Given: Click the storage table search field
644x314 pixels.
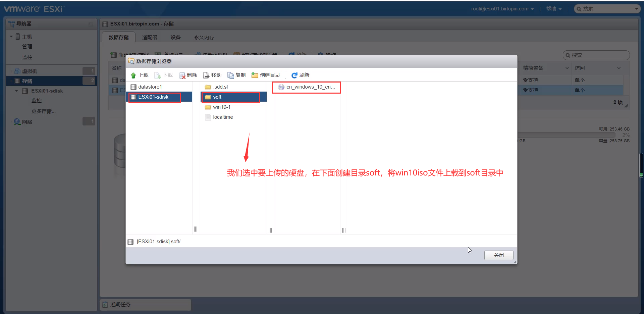Looking at the screenshot, I should [596, 55].
